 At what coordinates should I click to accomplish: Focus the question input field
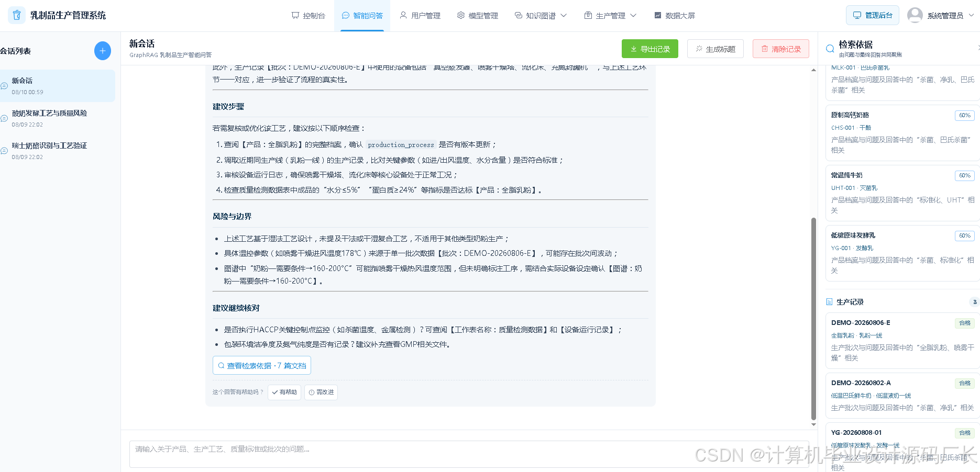click(x=469, y=454)
